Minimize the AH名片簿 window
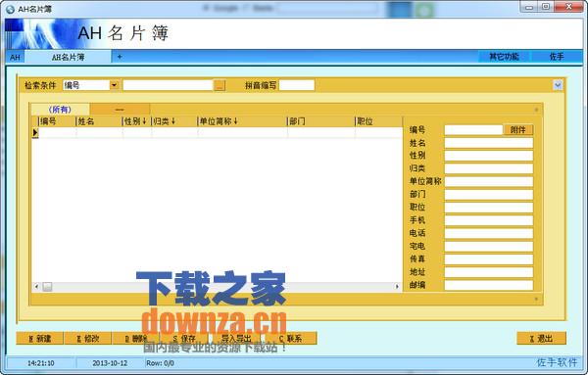The height and width of the screenshot is (375, 588). tap(529, 7)
